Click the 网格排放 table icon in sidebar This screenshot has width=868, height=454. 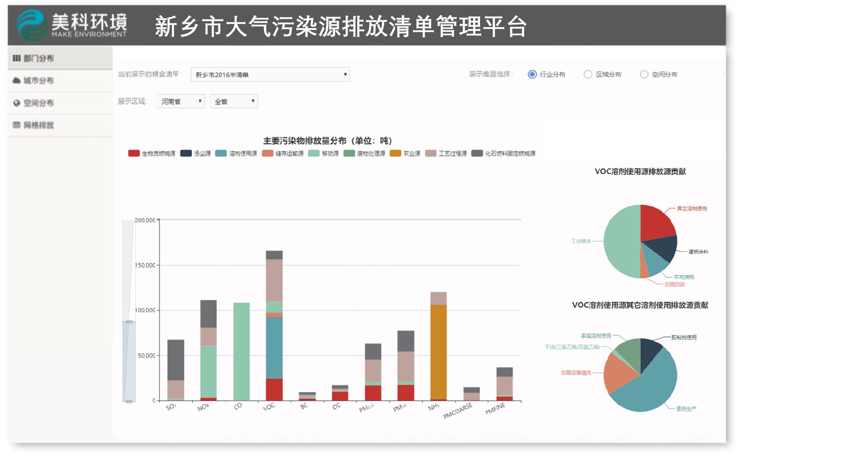coord(16,125)
